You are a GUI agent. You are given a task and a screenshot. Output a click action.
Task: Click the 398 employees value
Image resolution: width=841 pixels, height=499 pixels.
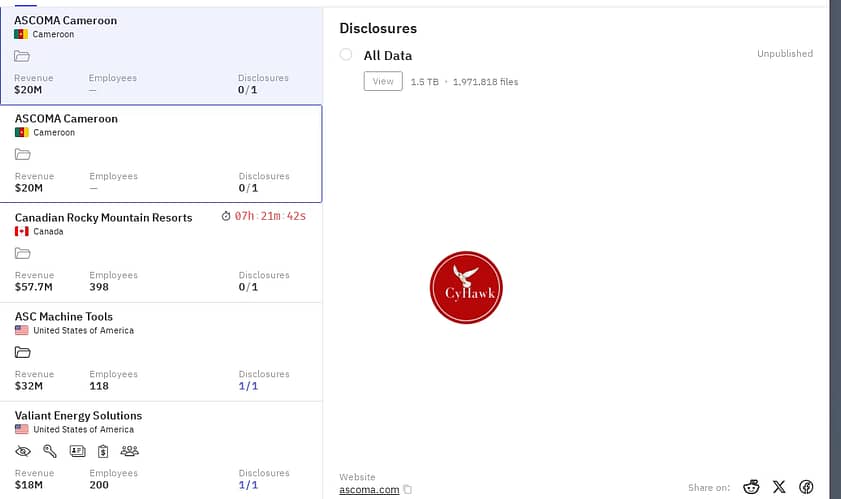coord(99,287)
